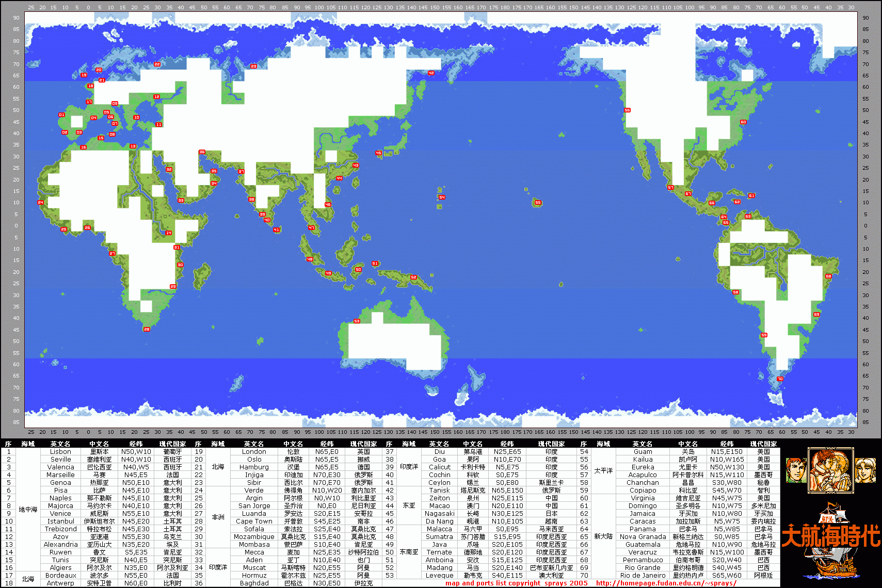The width and height of the screenshot is (882, 588).
Task: Select port marker 53 on Australia's coast
Action: 357,321
